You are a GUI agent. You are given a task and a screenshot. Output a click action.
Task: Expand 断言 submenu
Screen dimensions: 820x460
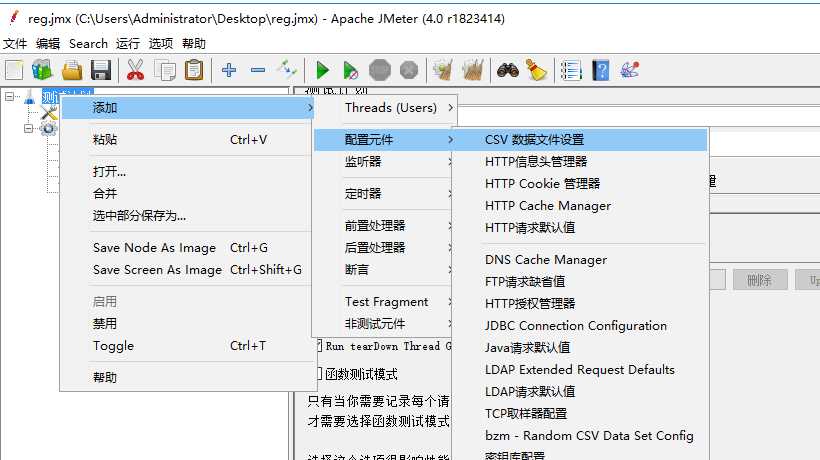point(384,270)
